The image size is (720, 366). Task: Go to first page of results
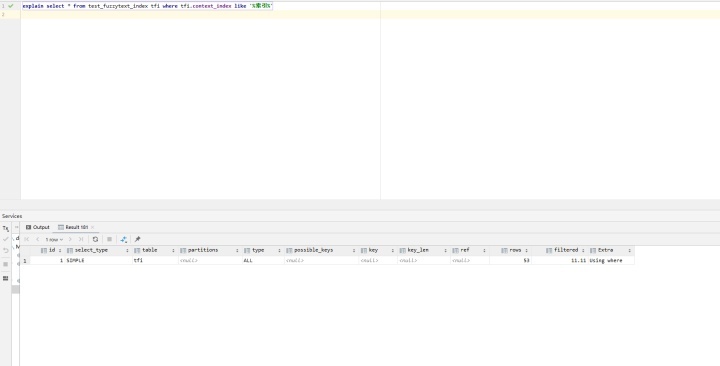(x=27, y=239)
